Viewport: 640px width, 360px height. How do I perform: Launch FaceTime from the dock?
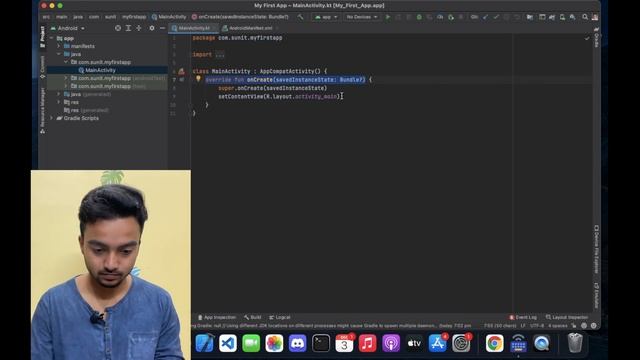[251, 343]
